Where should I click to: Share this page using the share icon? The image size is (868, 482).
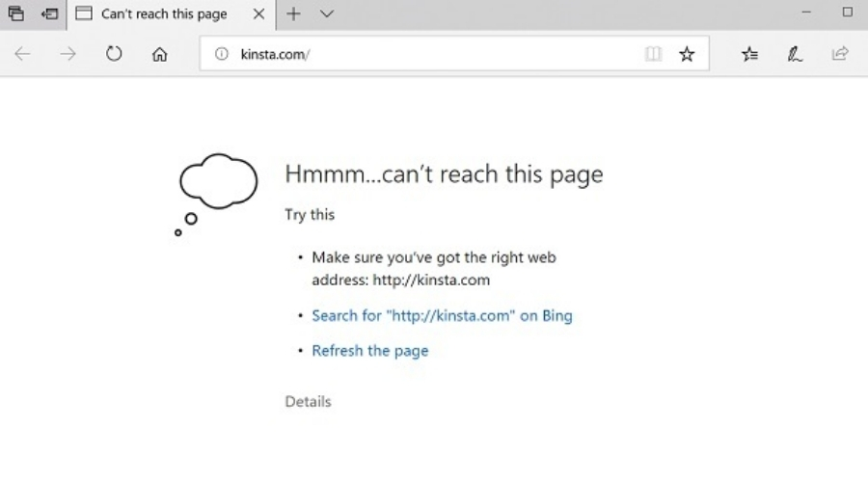point(840,54)
